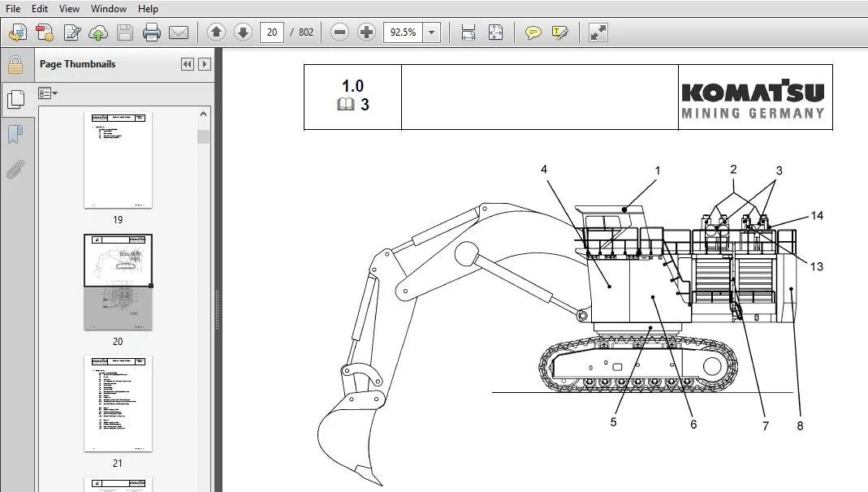The image size is (868, 492).
Task: Open the Attachments paperclip panel
Action: click(x=15, y=169)
